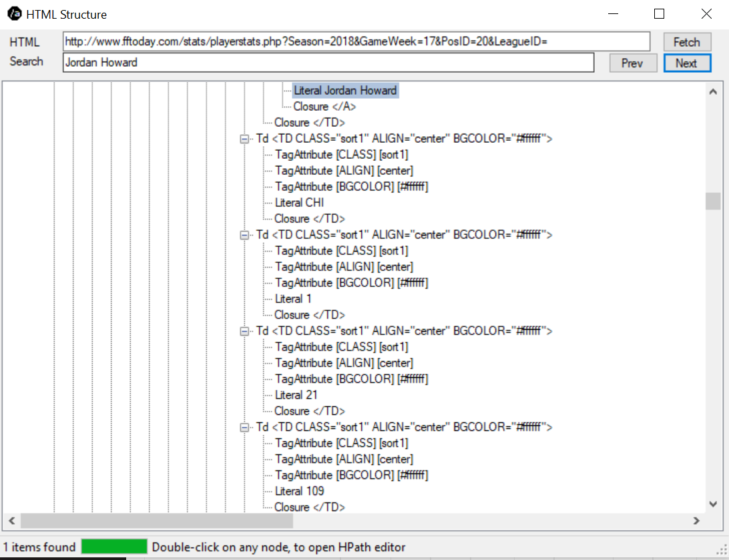
Task: Select TagAttribute [CLASS] [sort1] above Literal CHI
Action: point(341,154)
